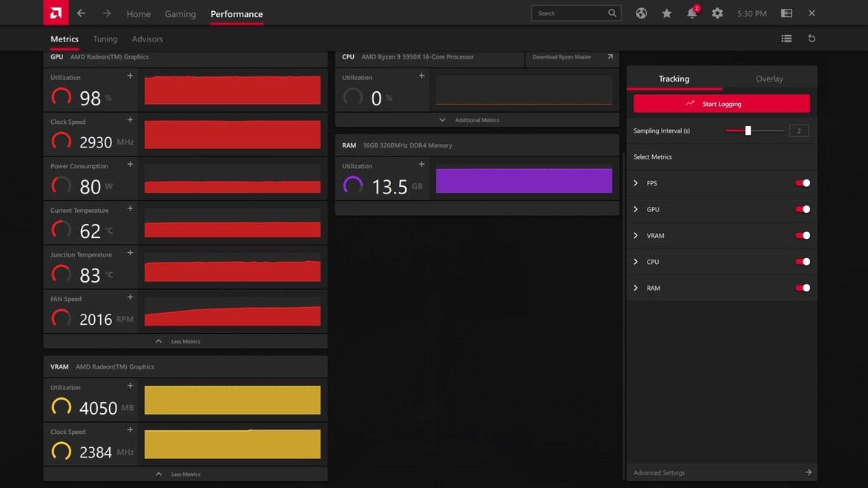Click the Start Logging button
The image size is (868, 488).
722,104
